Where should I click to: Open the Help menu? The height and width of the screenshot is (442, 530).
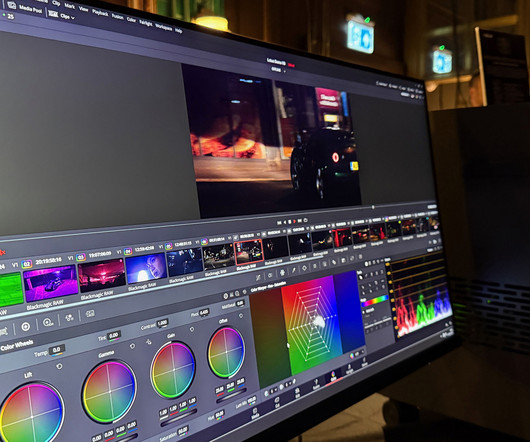pos(179,31)
